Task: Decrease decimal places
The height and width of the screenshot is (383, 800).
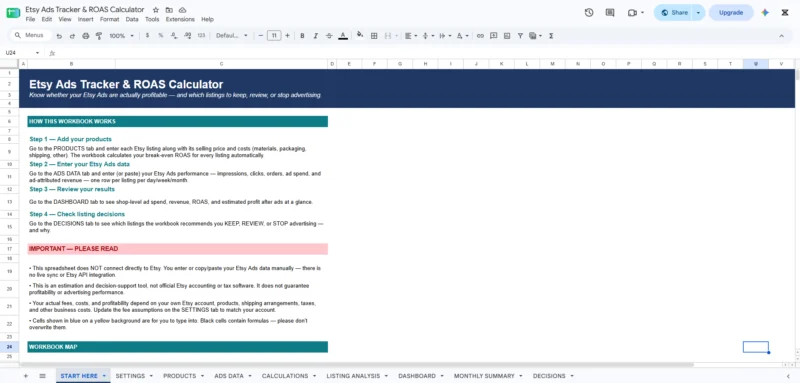Action: click(x=174, y=36)
